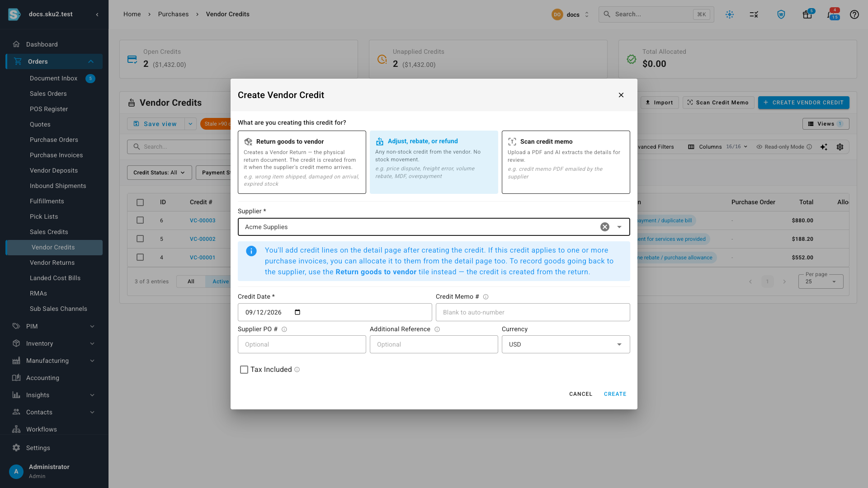Click the CREATE button in dialog
868x488 pixels.
tap(615, 394)
